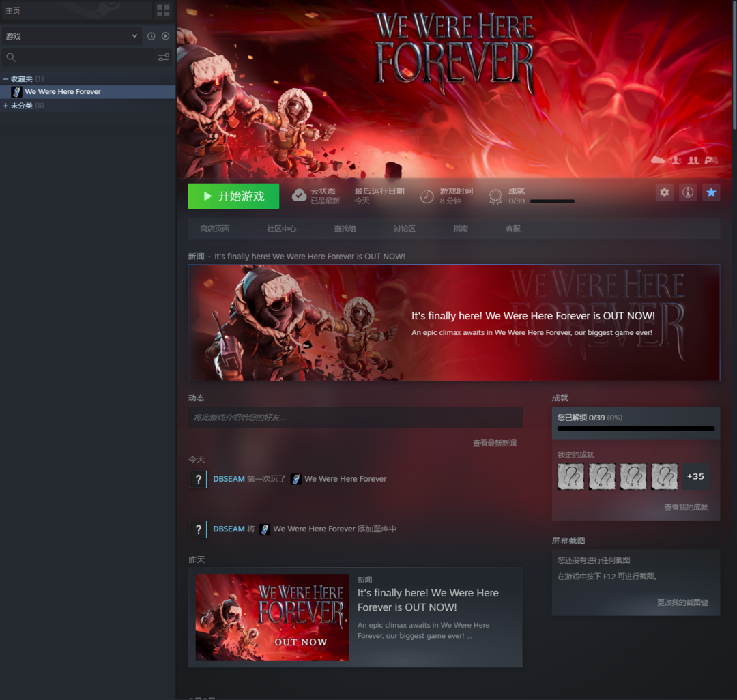
Task: Open the library advanced filter sliders icon
Action: 163,57
